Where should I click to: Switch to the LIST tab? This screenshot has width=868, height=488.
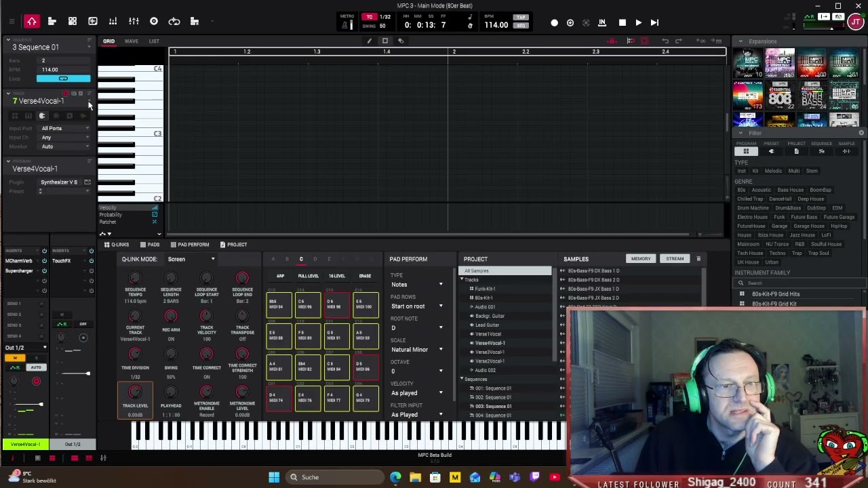154,41
